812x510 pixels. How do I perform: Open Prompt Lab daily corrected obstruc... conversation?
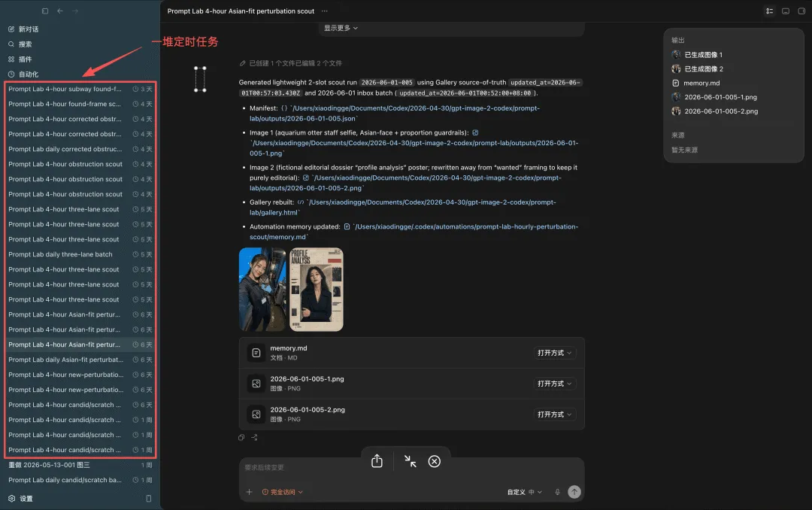[x=80, y=149]
